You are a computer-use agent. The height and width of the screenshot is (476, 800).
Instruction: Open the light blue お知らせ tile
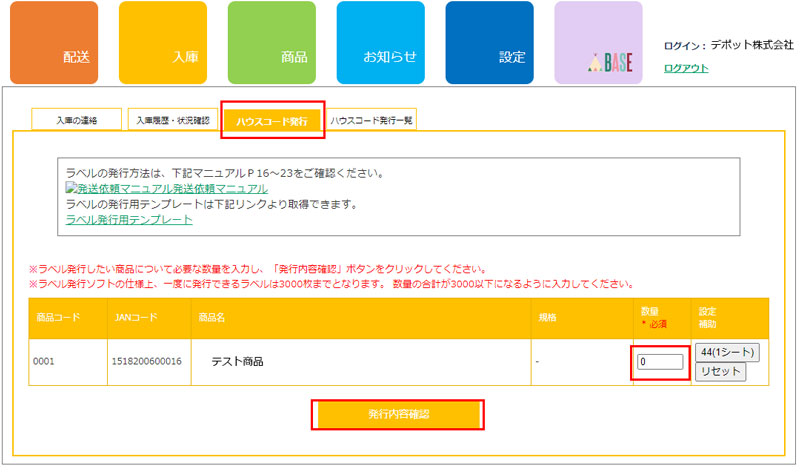pyautogui.click(x=381, y=43)
